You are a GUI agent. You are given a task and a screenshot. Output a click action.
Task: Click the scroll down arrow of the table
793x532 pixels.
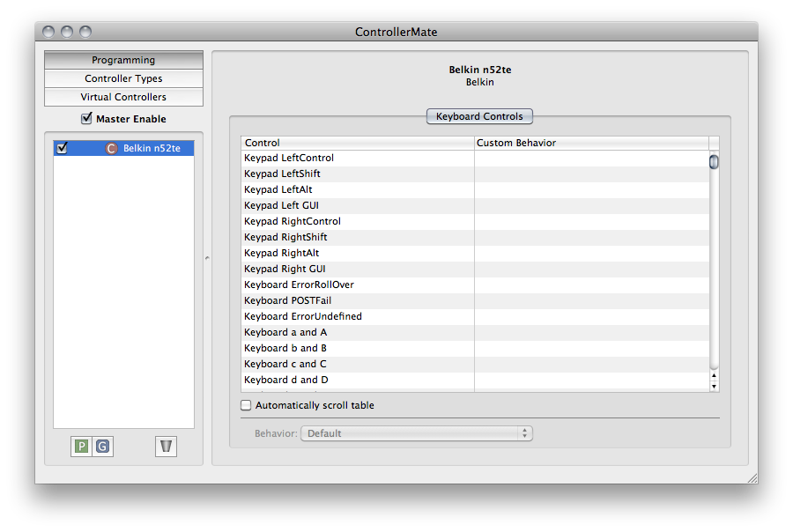pyautogui.click(x=714, y=387)
